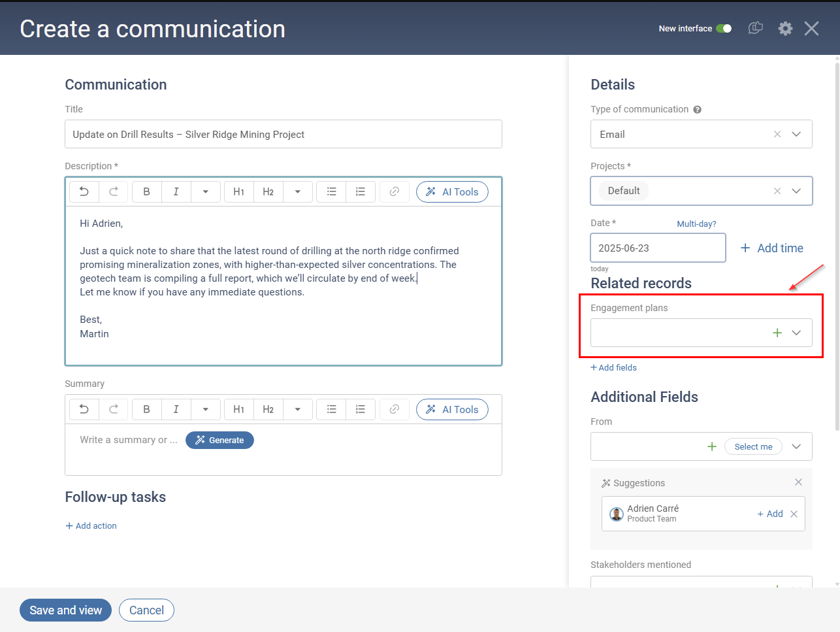This screenshot has height=632, width=840.
Task: Click the link icon in the Description toolbar
Action: click(394, 191)
